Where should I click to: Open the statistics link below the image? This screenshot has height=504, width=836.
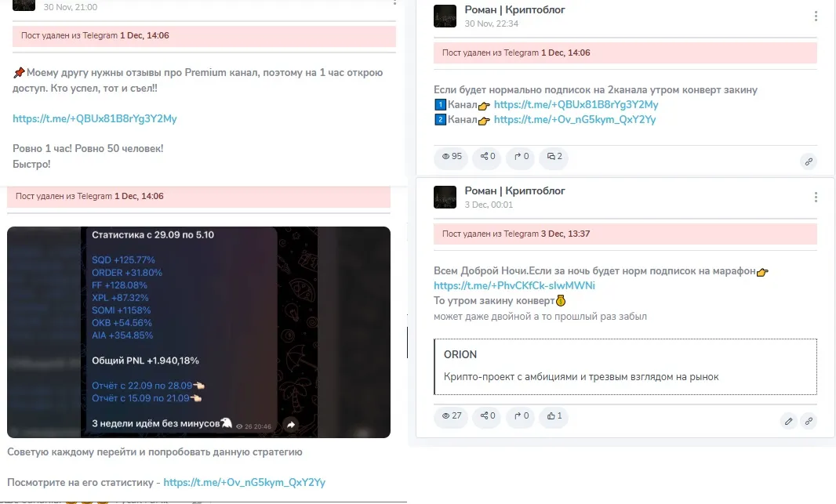pyautogui.click(x=244, y=483)
